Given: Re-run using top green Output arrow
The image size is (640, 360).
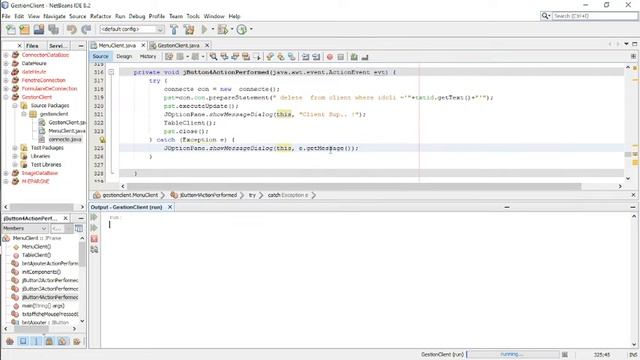Looking at the screenshot, I should [94, 217].
